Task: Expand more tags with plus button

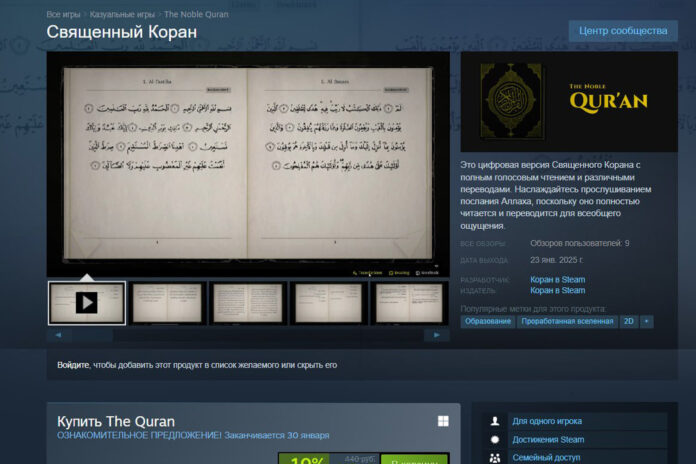Action: pyautogui.click(x=647, y=322)
